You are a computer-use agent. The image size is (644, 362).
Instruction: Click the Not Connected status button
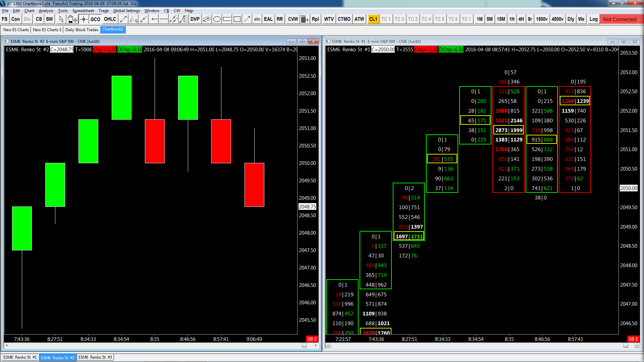tap(620, 19)
